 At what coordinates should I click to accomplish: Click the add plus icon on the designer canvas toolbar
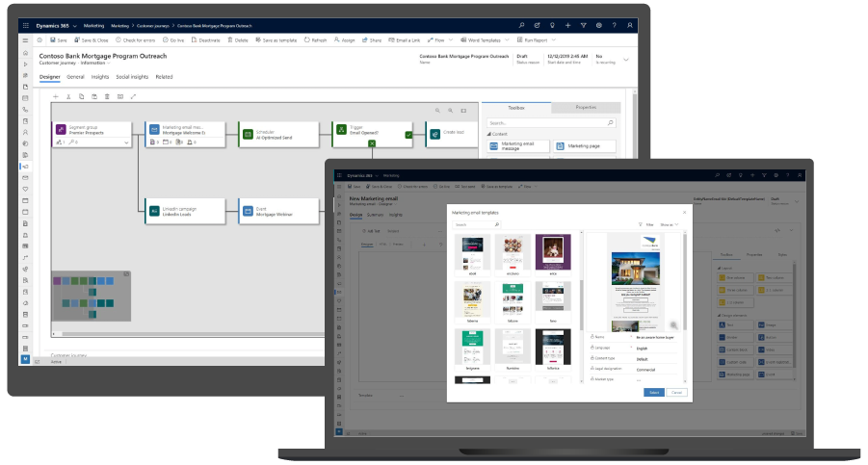coord(55,97)
